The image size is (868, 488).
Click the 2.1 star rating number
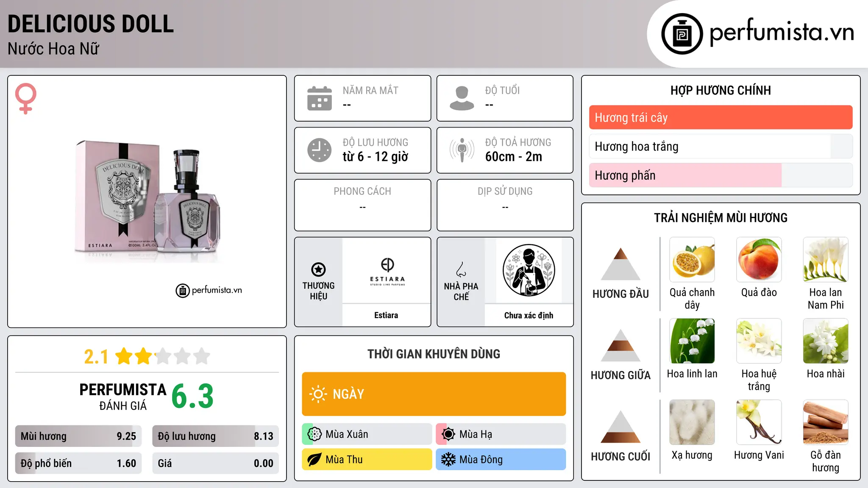(x=96, y=357)
